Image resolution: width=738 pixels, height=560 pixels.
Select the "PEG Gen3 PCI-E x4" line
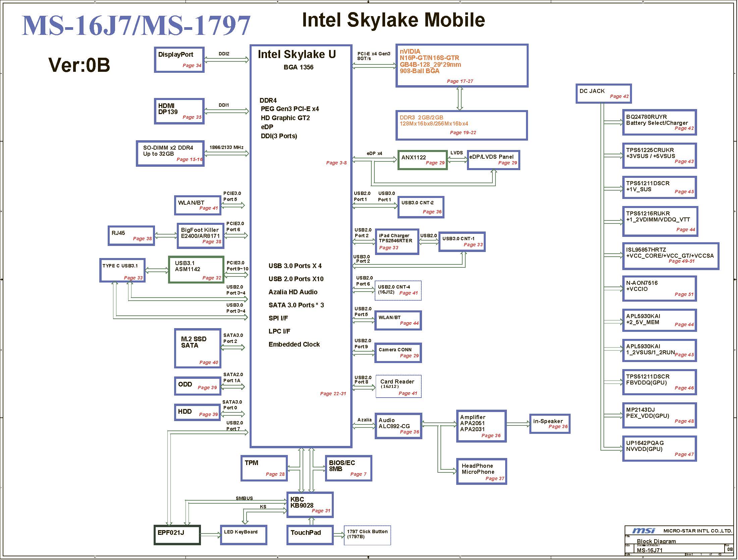[x=290, y=109]
